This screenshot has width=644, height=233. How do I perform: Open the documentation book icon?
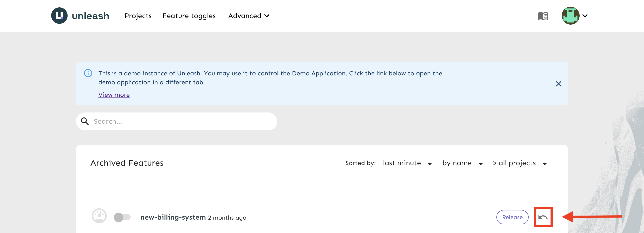point(543,16)
